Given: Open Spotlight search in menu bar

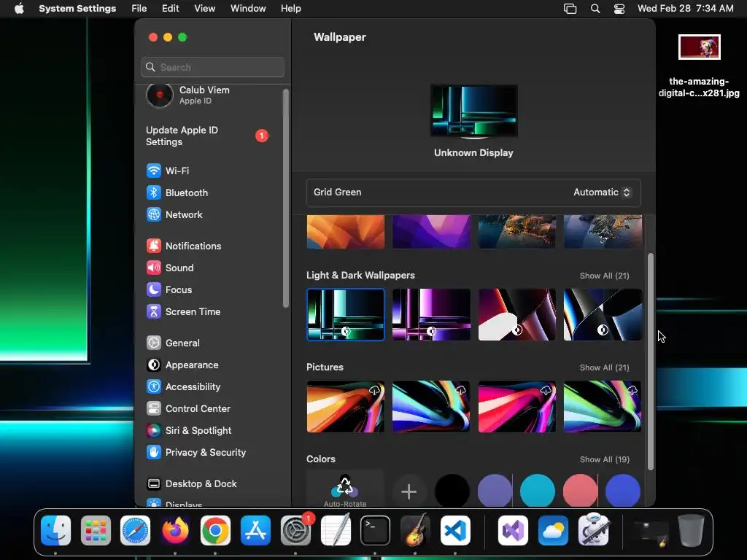Looking at the screenshot, I should click(x=595, y=9).
